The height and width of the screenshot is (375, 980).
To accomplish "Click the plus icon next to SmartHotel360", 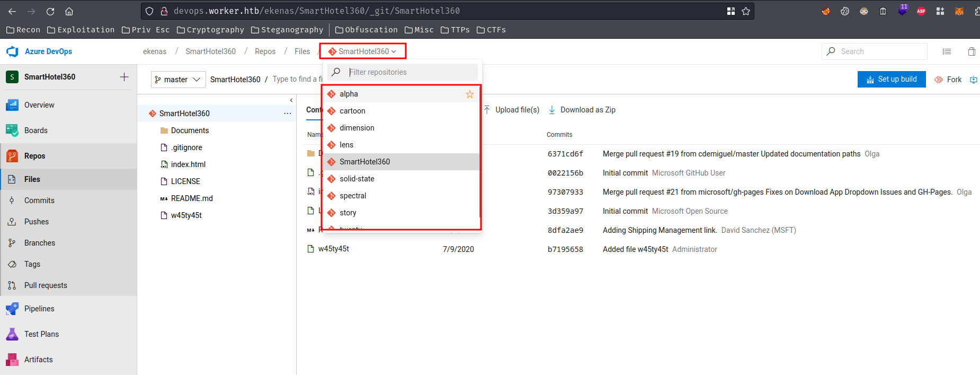I will pyautogui.click(x=124, y=77).
